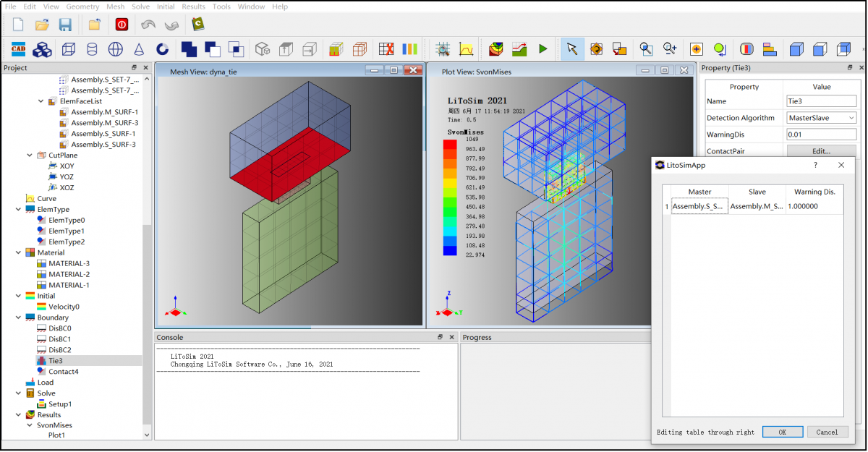The image size is (868, 452).
Task: Click the red power stop icon
Action: tap(122, 25)
